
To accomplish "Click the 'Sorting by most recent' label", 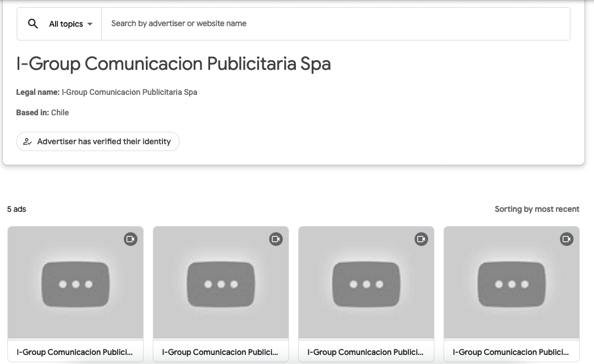I will 537,209.
